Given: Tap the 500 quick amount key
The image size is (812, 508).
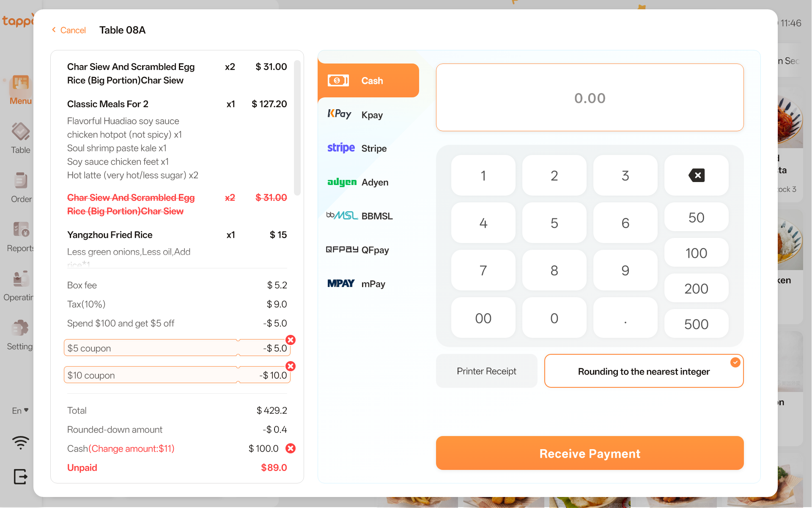Looking at the screenshot, I should coord(696,324).
